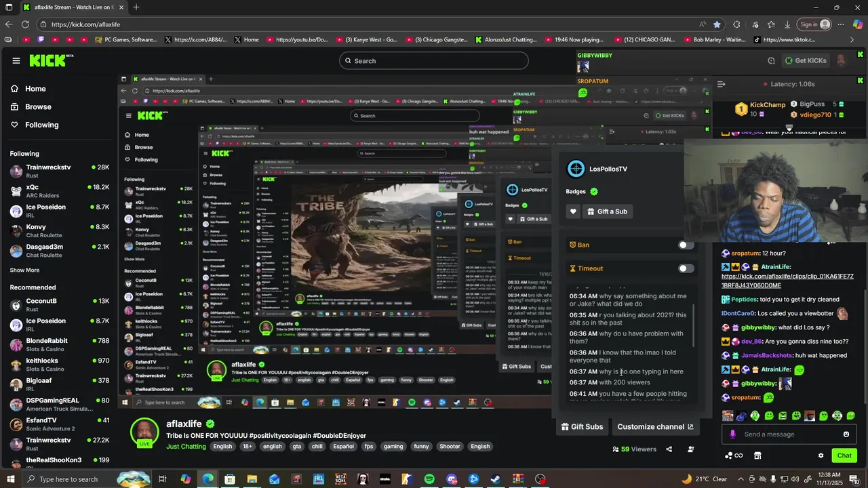Switch to the aflaxlife Stream browser tab
This screenshot has height=488, width=868.
click(73, 7)
